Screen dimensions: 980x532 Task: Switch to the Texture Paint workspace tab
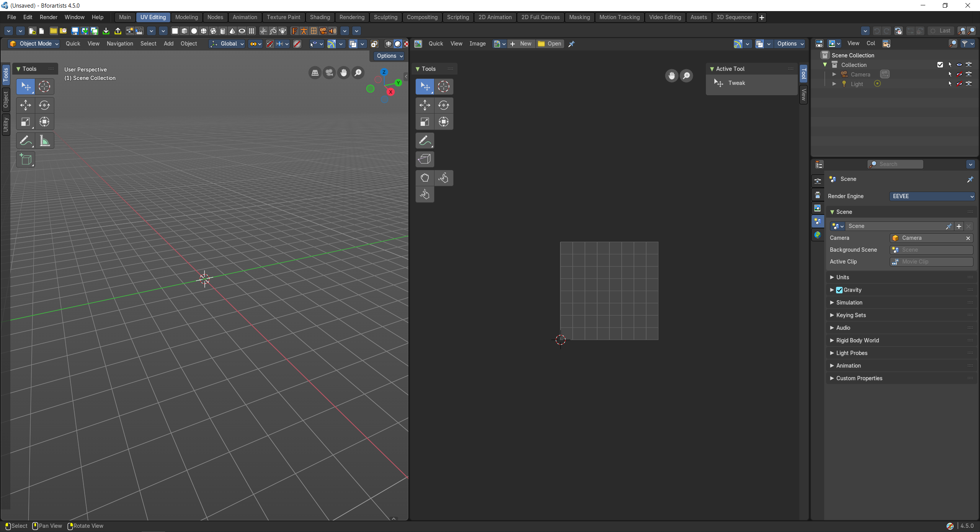[x=283, y=17]
